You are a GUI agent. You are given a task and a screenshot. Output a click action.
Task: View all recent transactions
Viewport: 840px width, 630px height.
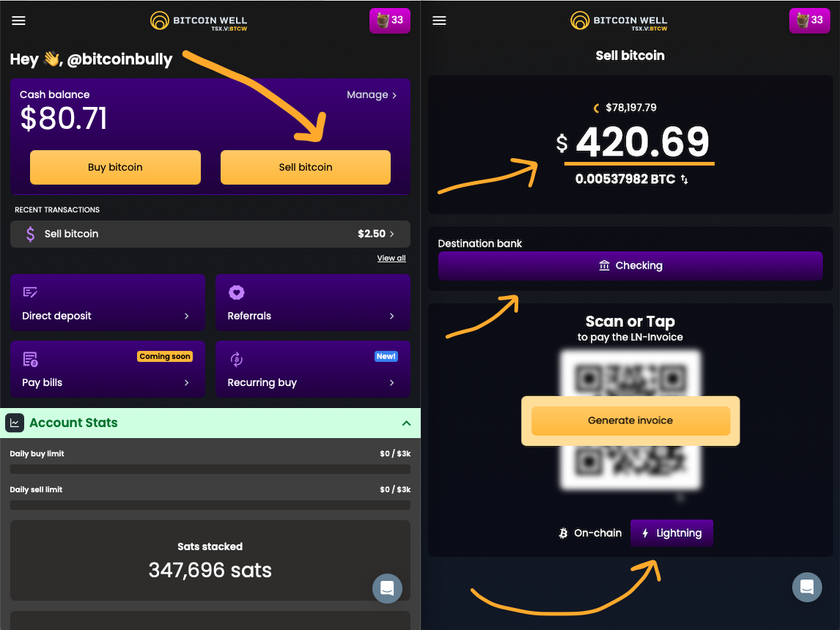pyautogui.click(x=391, y=258)
